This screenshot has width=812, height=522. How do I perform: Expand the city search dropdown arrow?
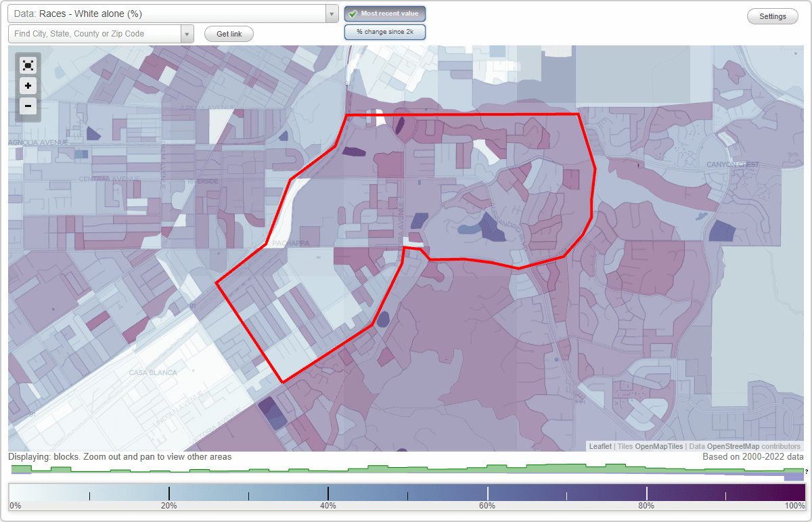pyautogui.click(x=187, y=33)
